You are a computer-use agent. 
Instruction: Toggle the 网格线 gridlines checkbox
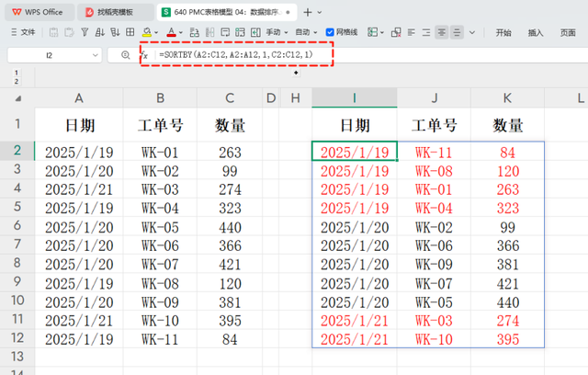[330, 32]
